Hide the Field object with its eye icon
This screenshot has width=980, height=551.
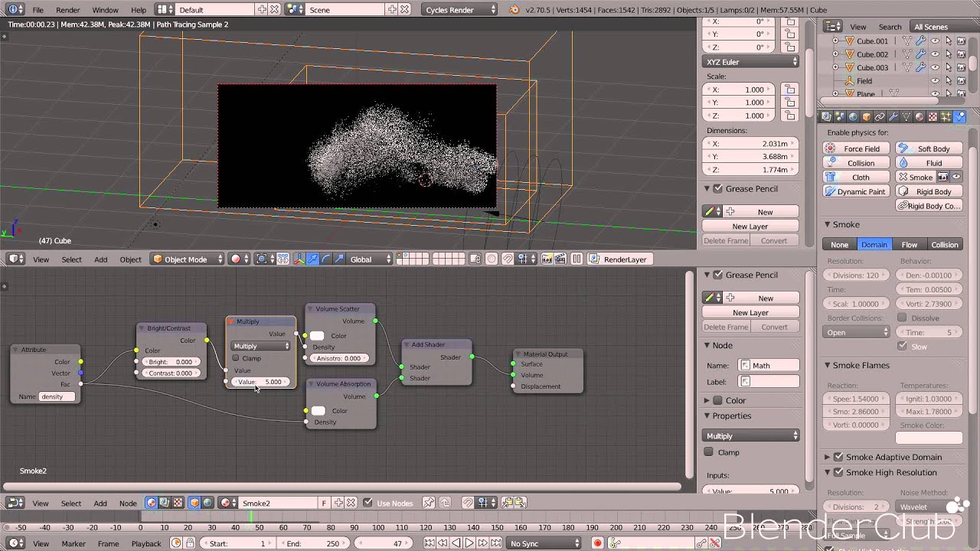coord(935,81)
